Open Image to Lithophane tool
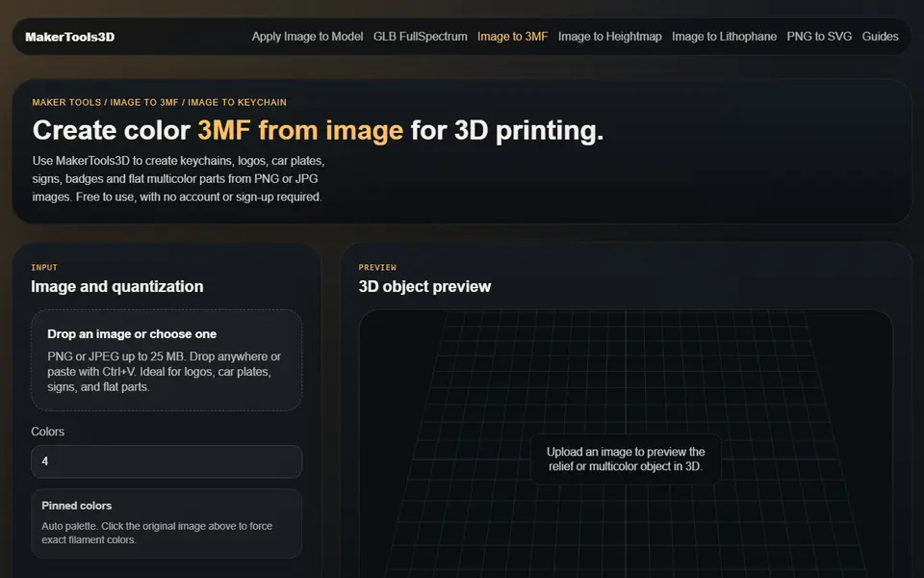This screenshot has width=924, height=578. pyautogui.click(x=724, y=37)
